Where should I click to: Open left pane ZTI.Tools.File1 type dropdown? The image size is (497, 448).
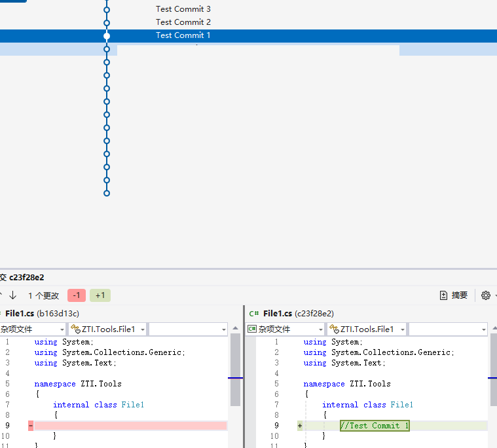tap(107, 329)
